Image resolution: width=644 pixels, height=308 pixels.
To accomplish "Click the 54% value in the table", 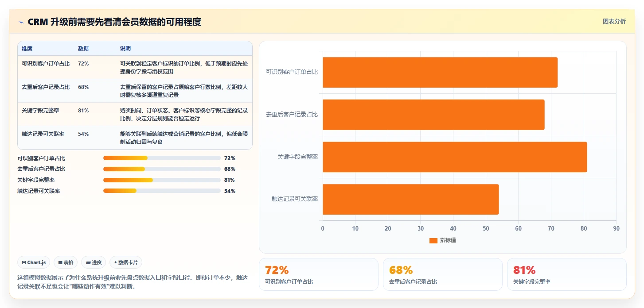I will tap(83, 134).
